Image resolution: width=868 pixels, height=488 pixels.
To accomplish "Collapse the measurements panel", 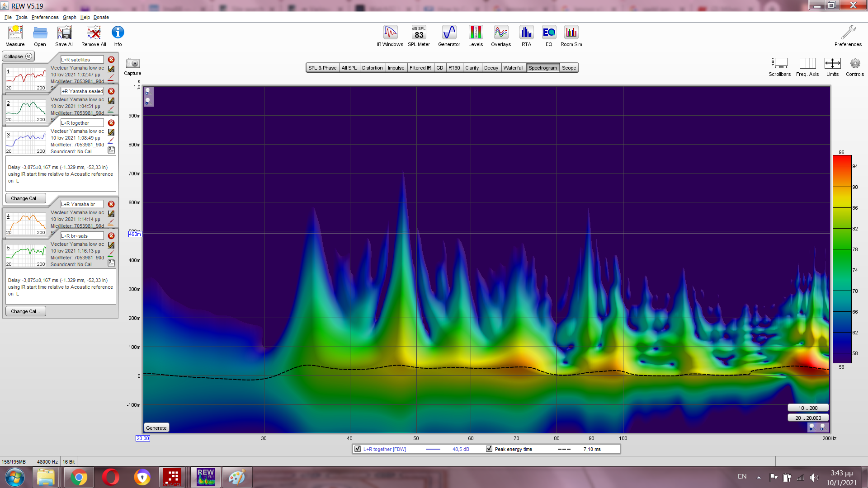I will tap(18, 56).
